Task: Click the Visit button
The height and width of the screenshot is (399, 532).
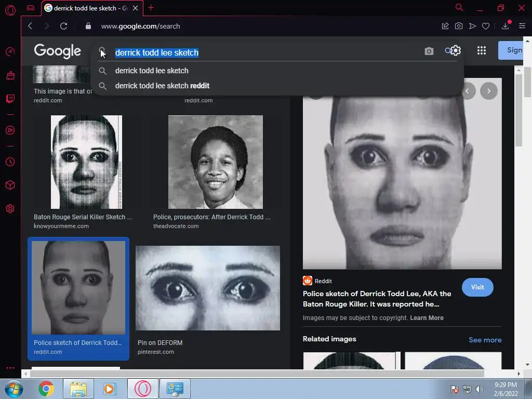Action: pos(477,287)
